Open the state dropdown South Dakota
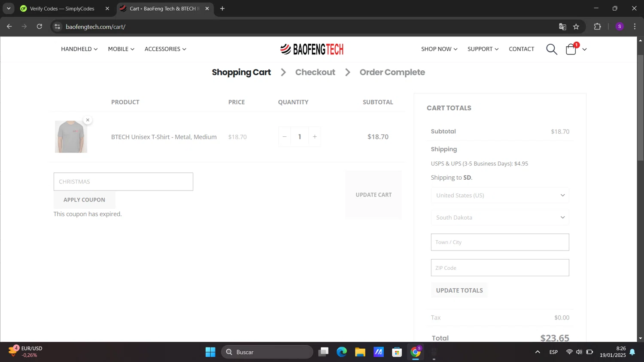The image size is (644, 362). click(500, 217)
